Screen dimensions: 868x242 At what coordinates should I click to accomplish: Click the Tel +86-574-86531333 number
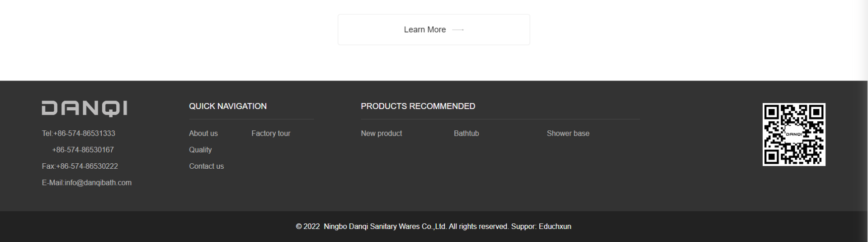click(84, 133)
